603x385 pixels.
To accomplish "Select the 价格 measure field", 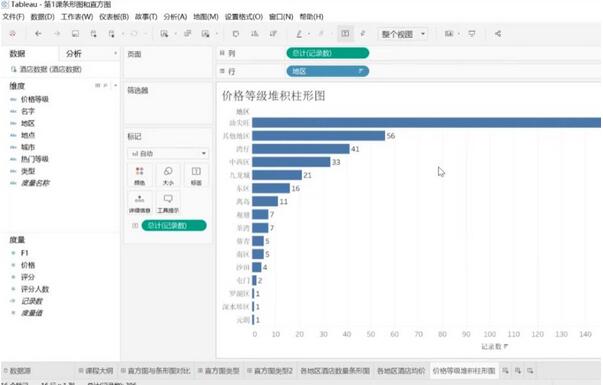I will pos(28,265).
